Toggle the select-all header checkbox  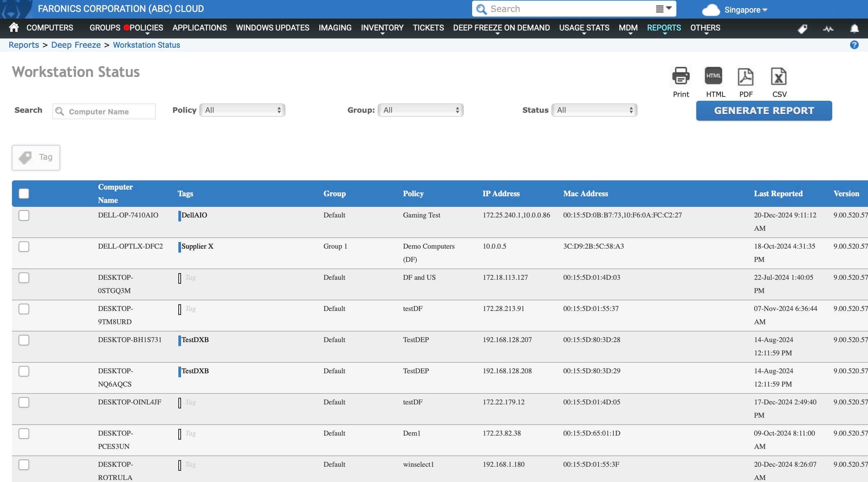pos(24,194)
